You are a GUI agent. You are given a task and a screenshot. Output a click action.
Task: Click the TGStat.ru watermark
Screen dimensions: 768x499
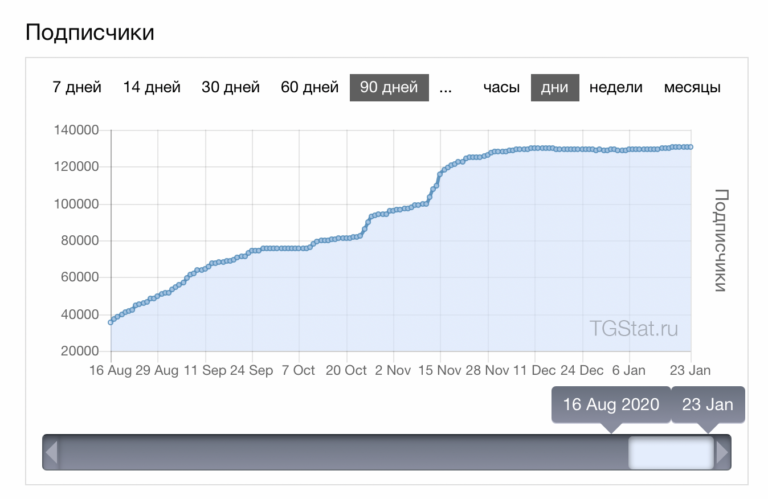640,326
